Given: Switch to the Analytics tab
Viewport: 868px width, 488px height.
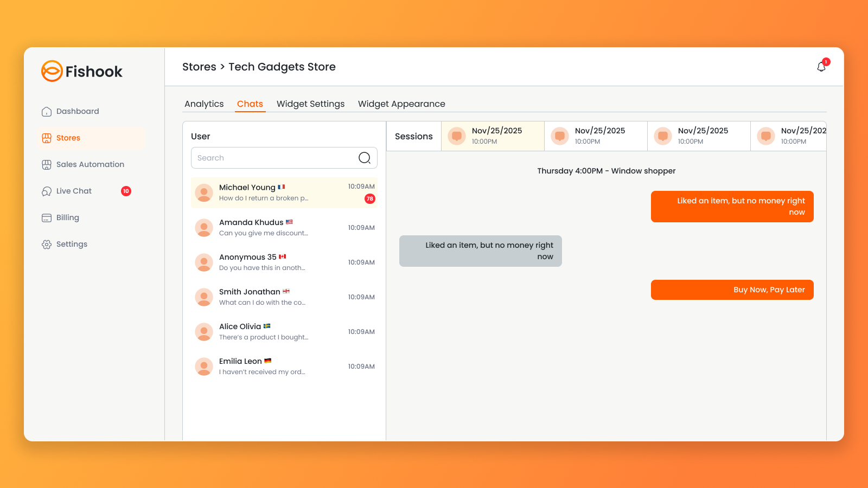Looking at the screenshot, I should [204, 104].
